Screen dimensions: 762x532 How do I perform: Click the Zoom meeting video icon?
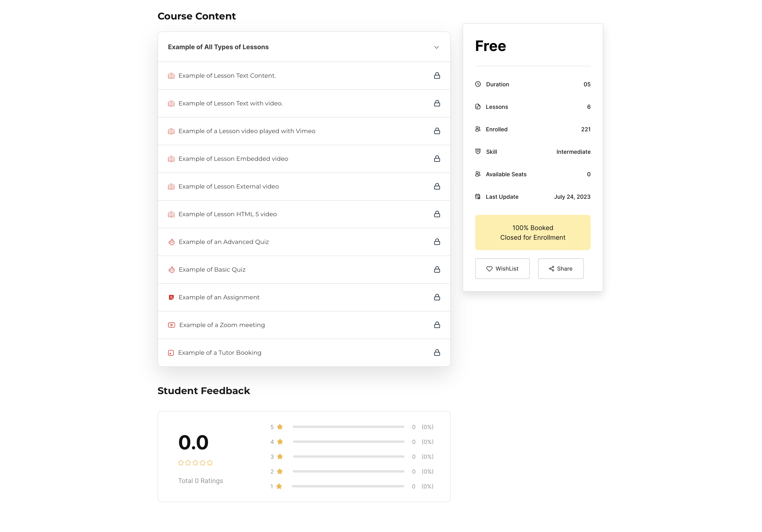171,325
